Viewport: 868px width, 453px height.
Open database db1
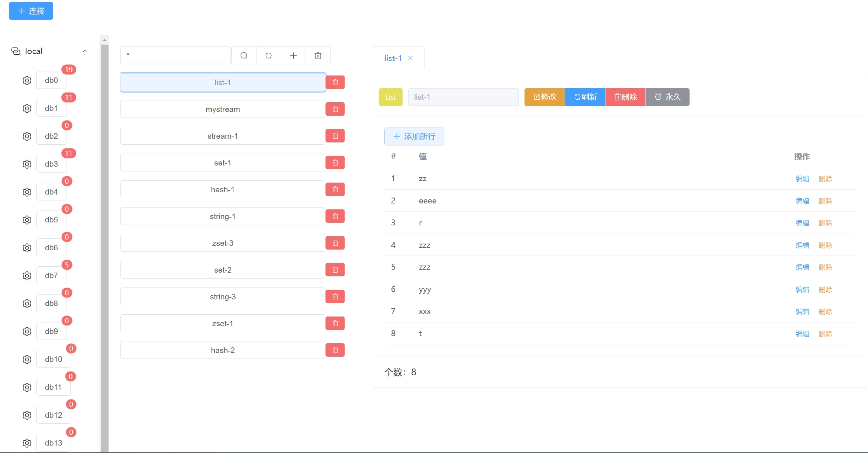51,108
